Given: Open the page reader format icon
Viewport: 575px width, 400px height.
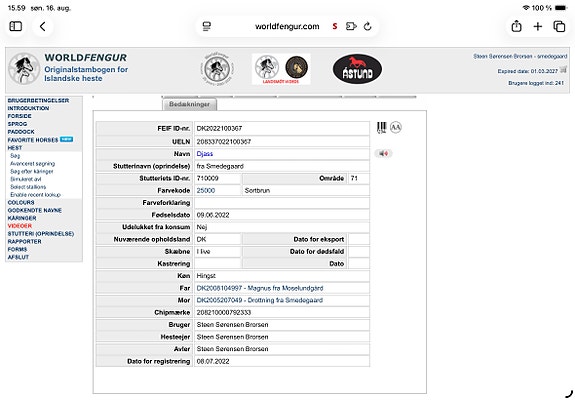Looking at the screenshot, I should pos(207,26).
